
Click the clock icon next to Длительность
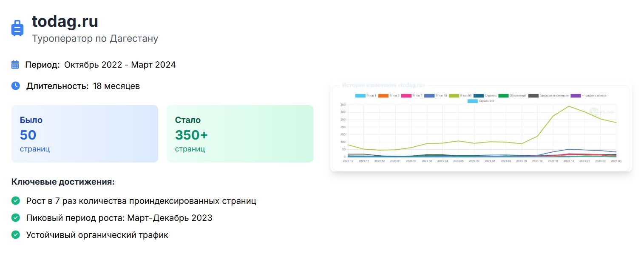16,86
